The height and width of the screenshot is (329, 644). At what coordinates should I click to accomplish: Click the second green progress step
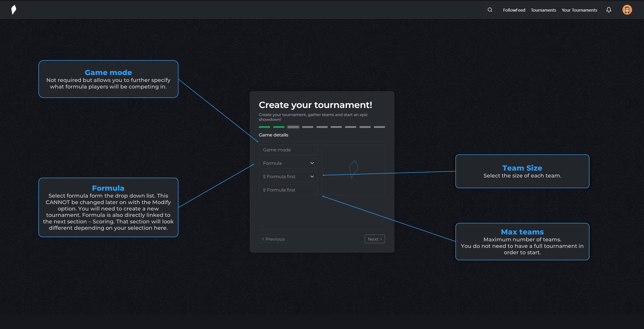click(x=278, y=127)
